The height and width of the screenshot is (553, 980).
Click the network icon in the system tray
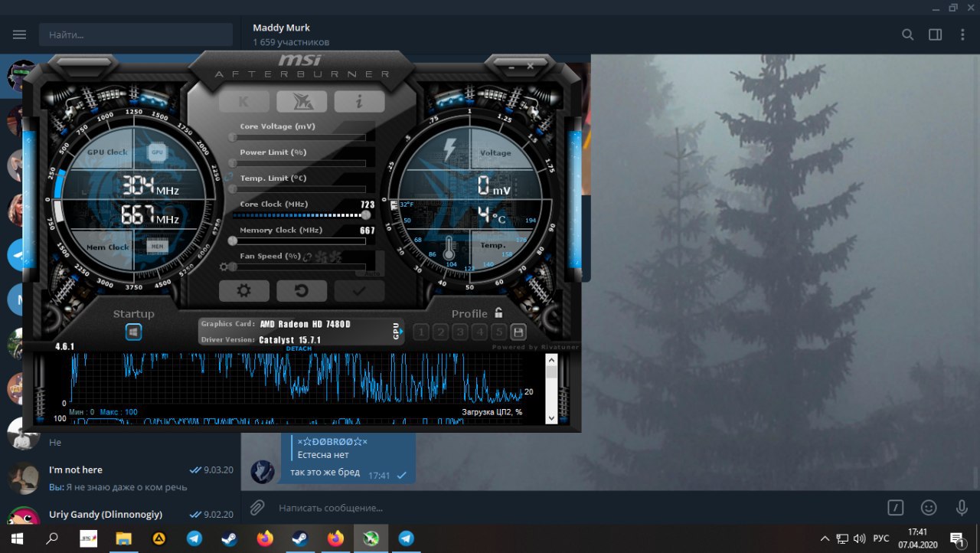(842, 538)
